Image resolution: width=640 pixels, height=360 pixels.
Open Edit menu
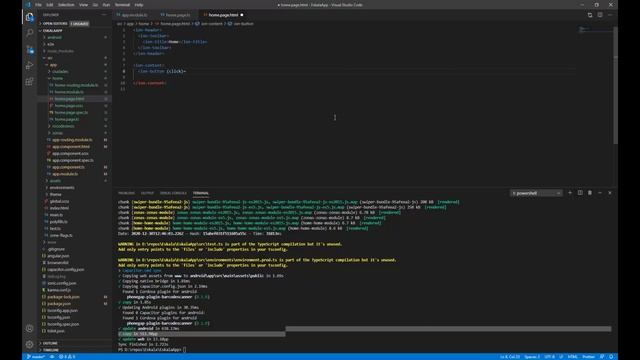coord(50,5)
